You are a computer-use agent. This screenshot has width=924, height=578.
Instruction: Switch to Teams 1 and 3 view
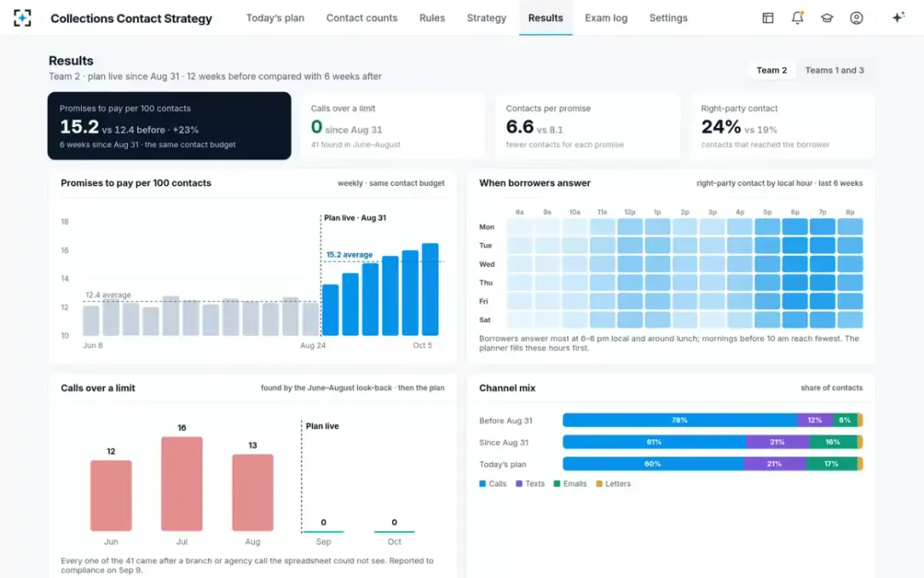coord(835,70)
